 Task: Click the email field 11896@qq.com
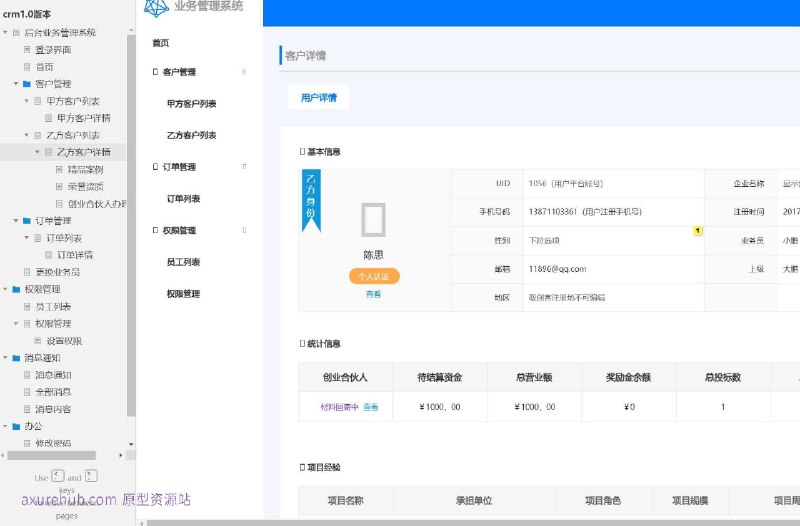pyautogui.click(x=613, y=269)
